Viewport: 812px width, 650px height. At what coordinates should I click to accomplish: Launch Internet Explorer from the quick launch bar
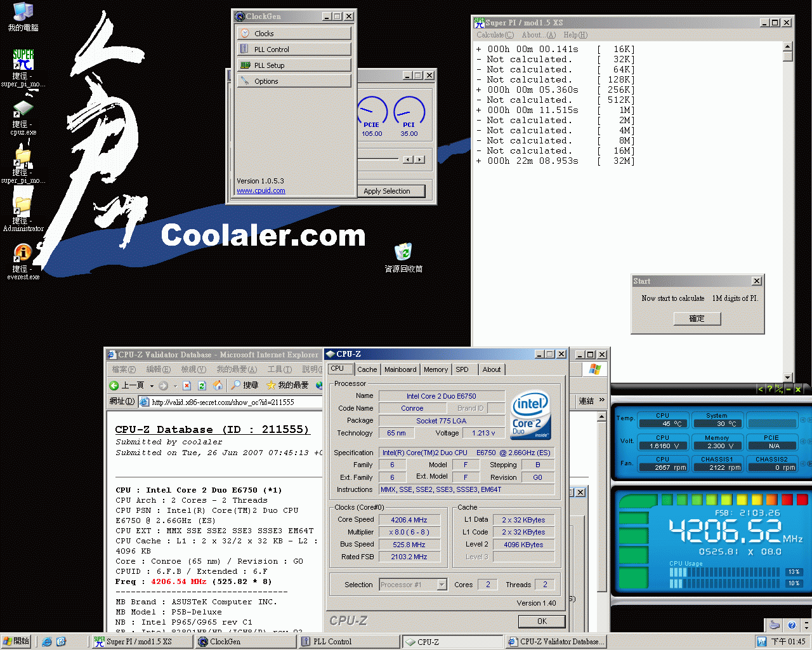pyautogui.click(x=46, y=642)
